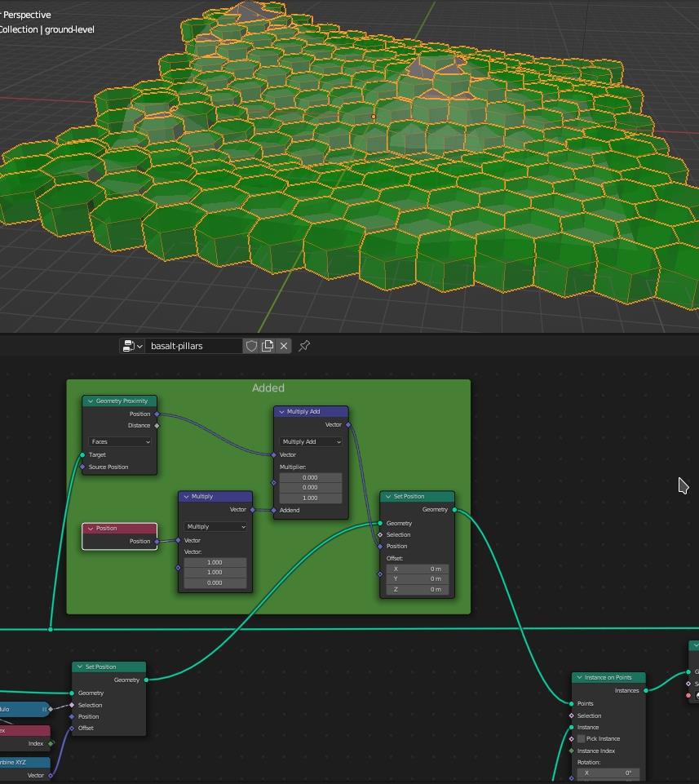Open the node tree browse dropdown
The width and height of the screenshot is (699, 784).
click(x=132, y=346)
